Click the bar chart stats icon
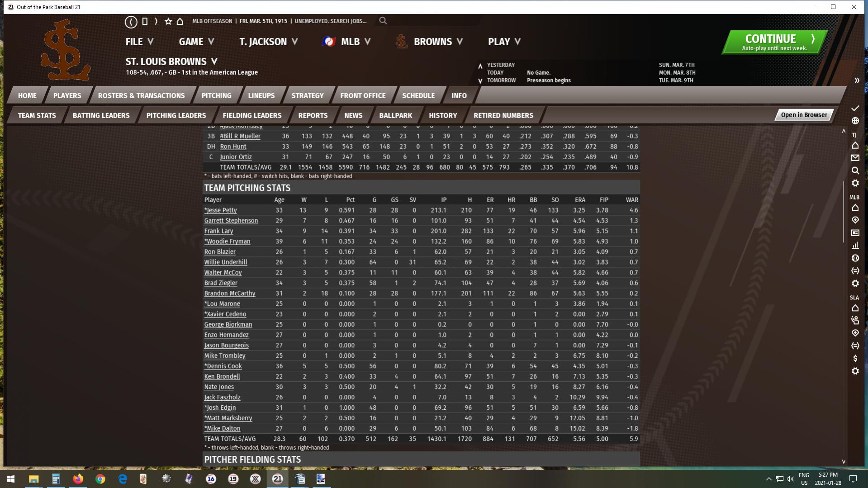This screenshot has height=488, width=868. pyautogui.click(x=855, y=246)
